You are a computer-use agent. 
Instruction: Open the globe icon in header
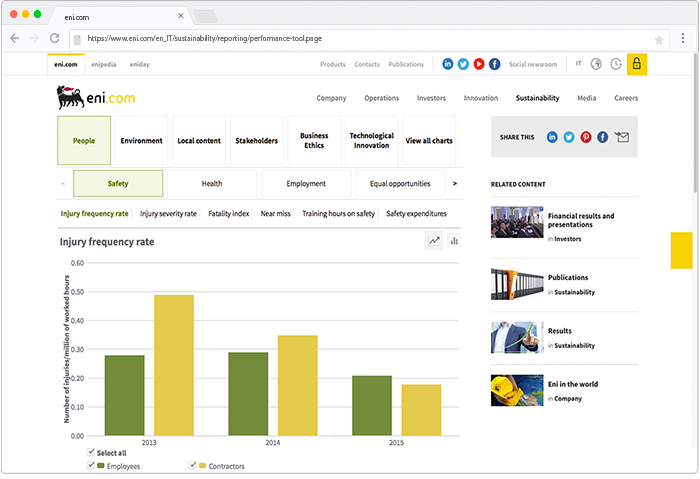pos(596,64)
